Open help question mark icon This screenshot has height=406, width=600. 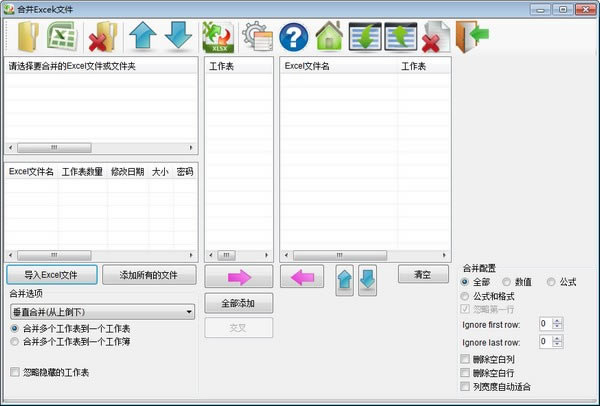(x=293, y=37)
